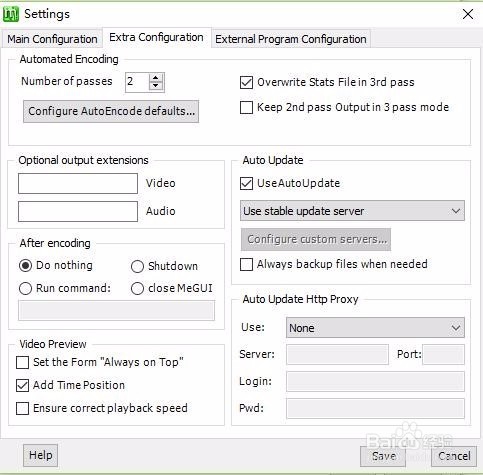Switch to Main Configuration tab
Viewport: 483px width, 475px height.
[x=52, y=39]
